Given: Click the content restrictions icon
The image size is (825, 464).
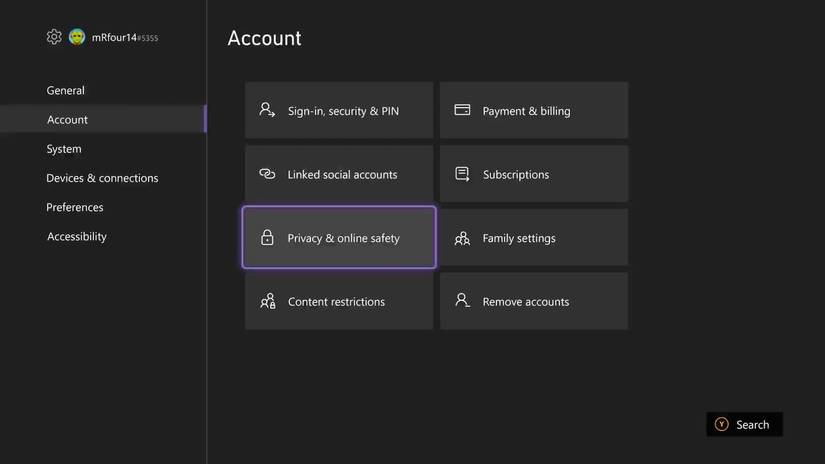Looking at the screenshot, I should 267,301.
